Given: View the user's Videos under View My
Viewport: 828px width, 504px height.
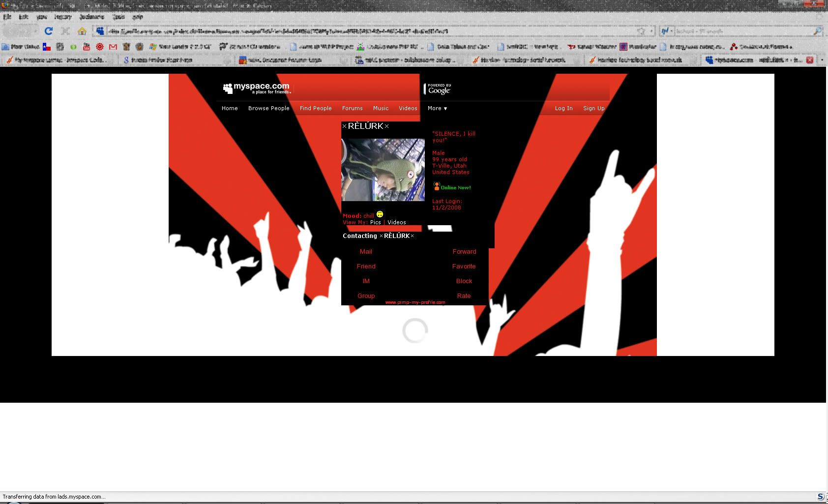Looking at the screenshot, I should (397, 222).
